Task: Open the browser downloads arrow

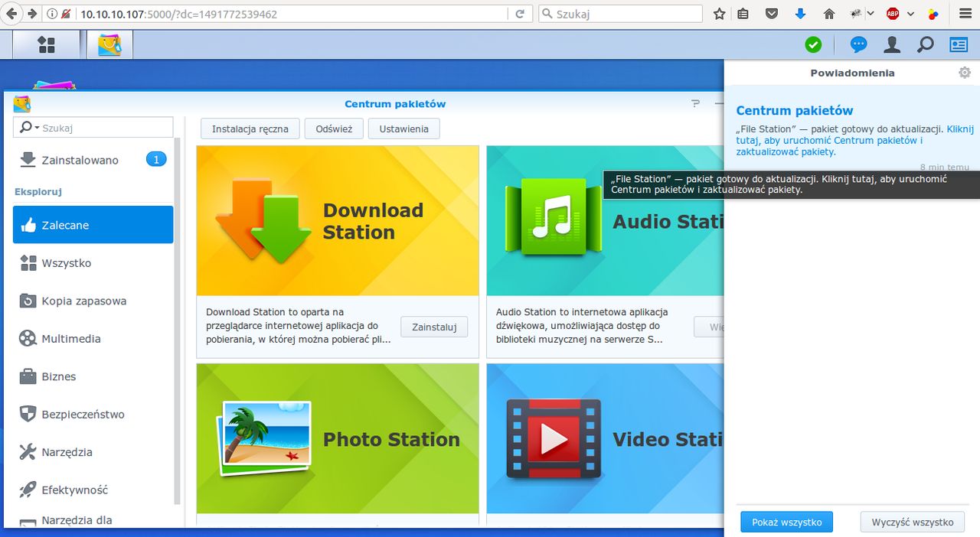Action: coord(800,14)
